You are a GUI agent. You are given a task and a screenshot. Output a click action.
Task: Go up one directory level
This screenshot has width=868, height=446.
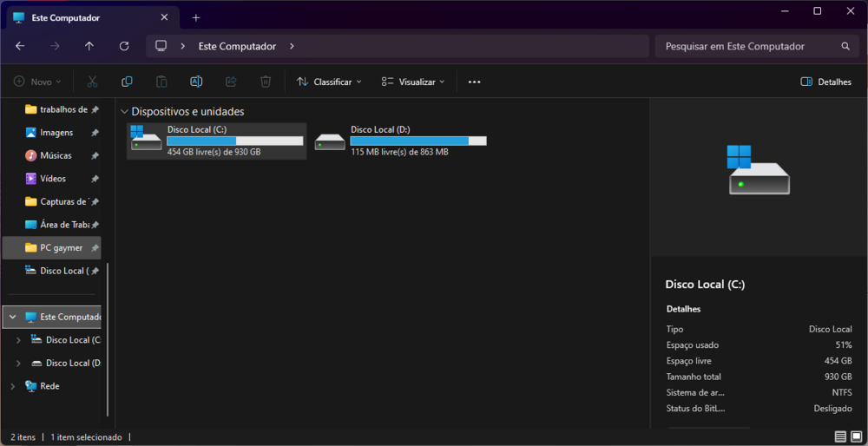(89, 46)
